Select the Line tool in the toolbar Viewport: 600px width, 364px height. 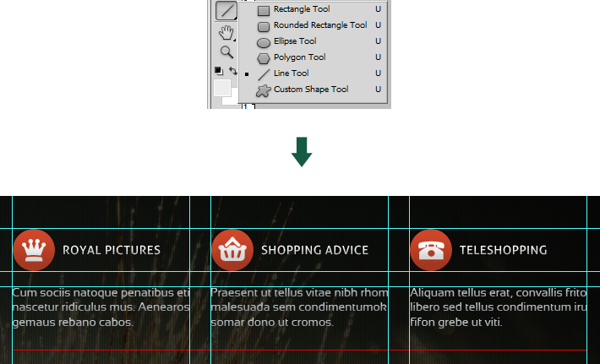click(x=226, y=11)
